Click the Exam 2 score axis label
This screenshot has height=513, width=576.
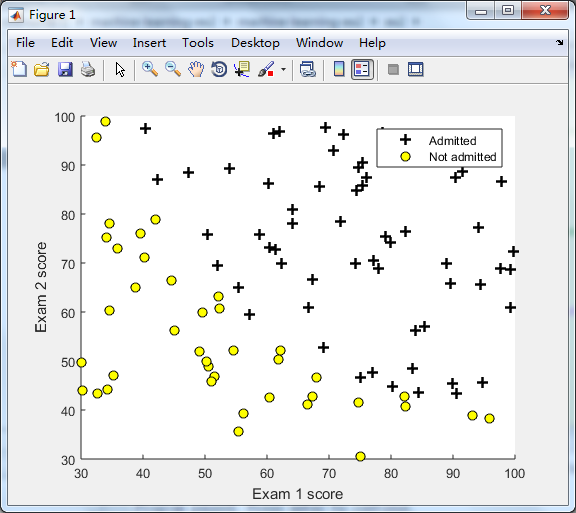click(x=41, y=287)
